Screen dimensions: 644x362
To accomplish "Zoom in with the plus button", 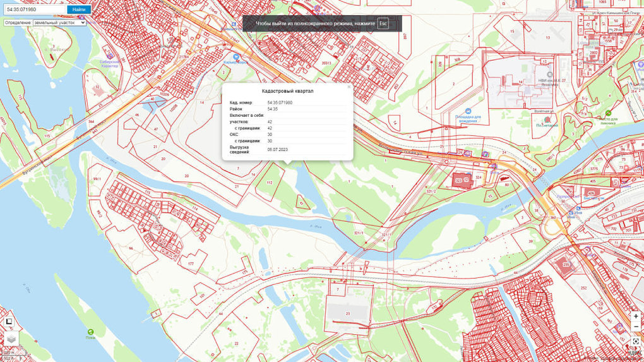I will tap(636, 316).
